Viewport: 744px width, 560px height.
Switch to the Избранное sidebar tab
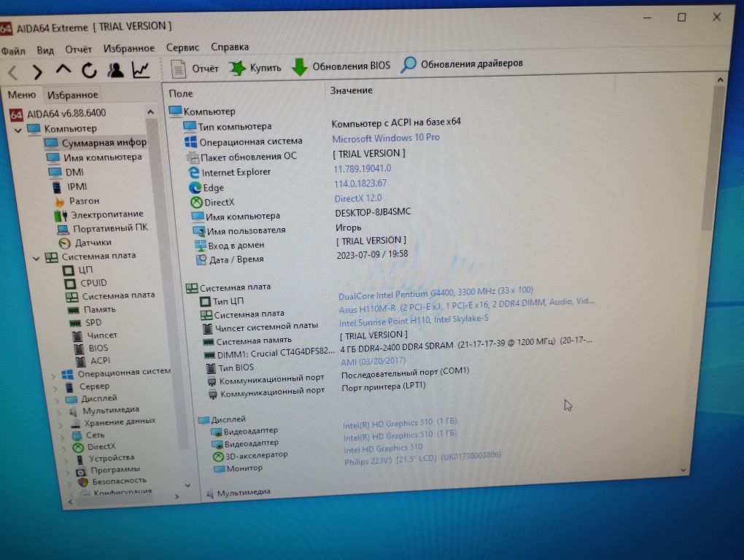point(73,95)
